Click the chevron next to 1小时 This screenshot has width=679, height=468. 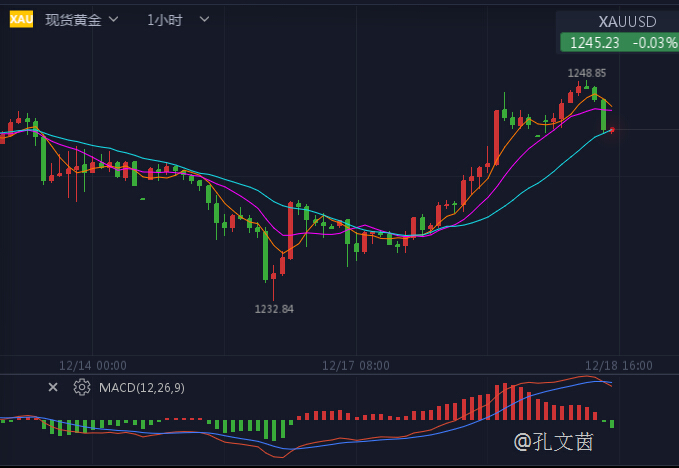click(204, 19)
